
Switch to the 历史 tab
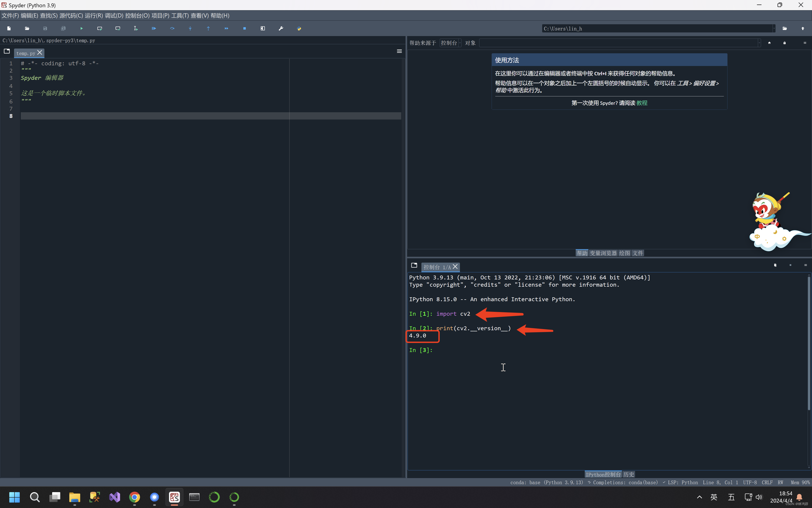(x=628, y=474)
